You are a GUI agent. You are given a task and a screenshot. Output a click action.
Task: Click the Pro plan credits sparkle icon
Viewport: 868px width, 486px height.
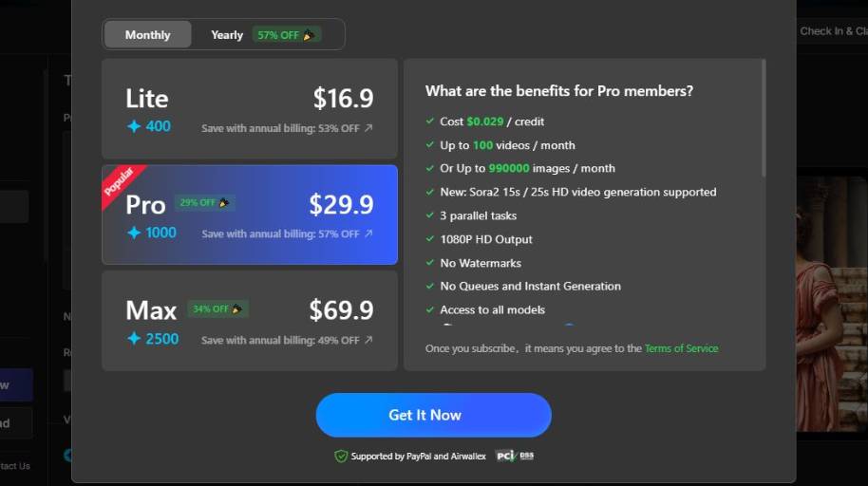(134, 233)
